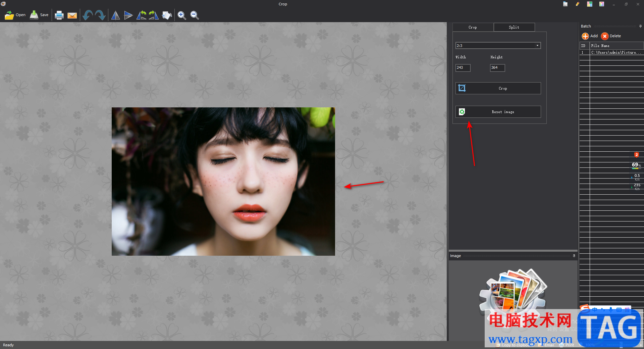Toggle the Chinese input mode icon

pos(595,309)
